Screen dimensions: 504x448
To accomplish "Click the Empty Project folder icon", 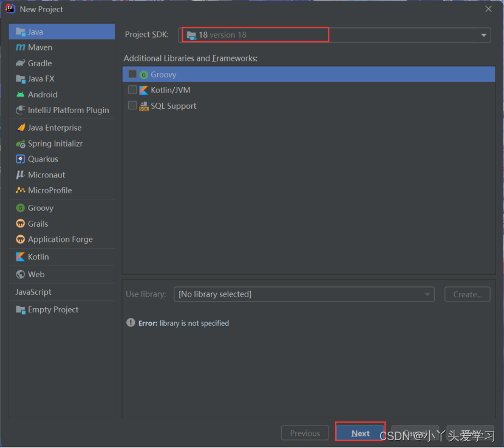I will (21, 309).
